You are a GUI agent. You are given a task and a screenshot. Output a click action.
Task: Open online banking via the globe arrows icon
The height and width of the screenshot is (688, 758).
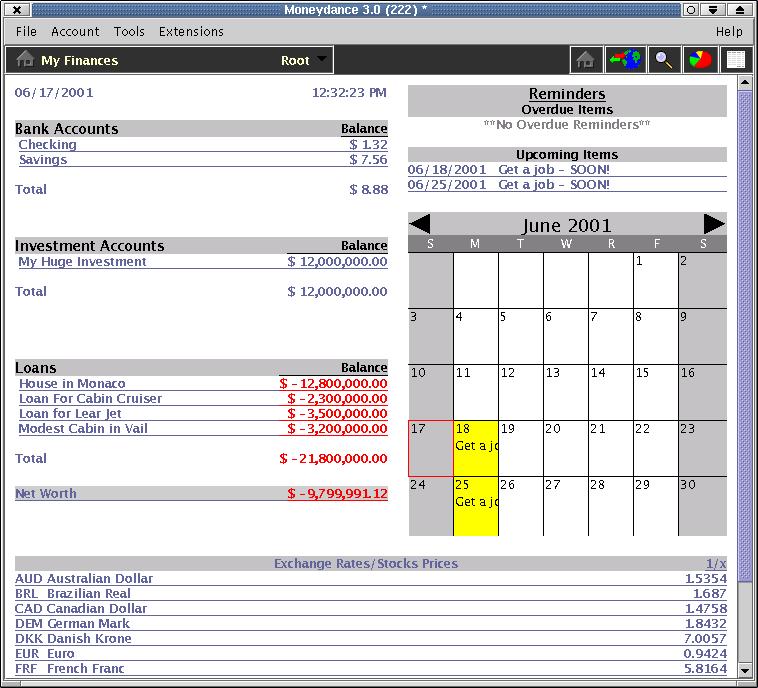pyautogui.click(x=625, y=60)
